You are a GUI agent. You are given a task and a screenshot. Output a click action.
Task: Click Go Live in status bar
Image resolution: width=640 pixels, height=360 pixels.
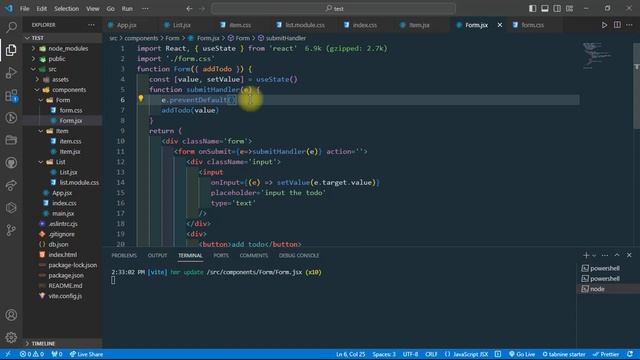(x=522, y=354)
